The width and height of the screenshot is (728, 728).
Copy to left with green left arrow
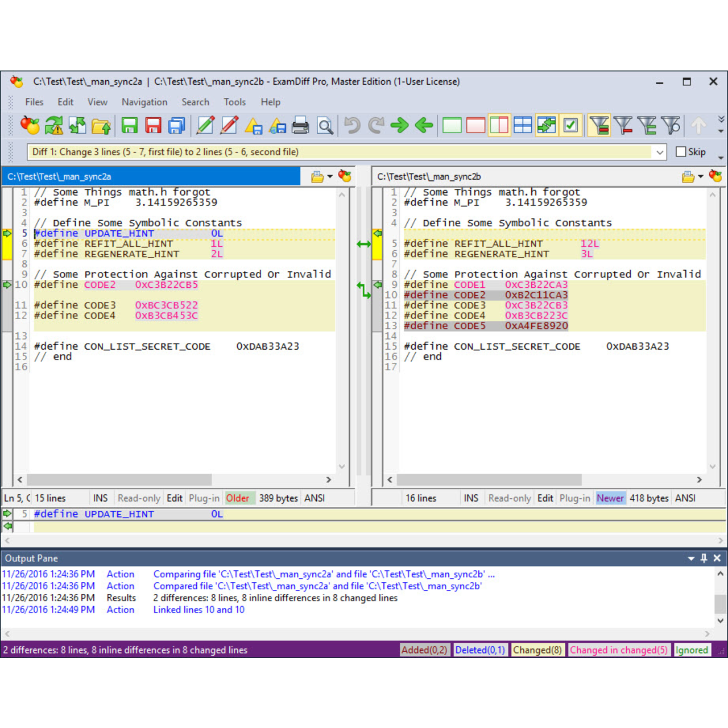tap(424, 125)
